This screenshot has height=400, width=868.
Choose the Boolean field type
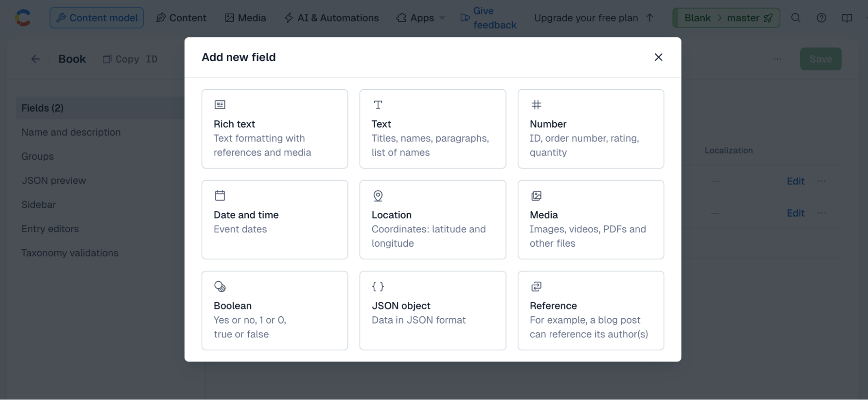click(x=274, y=311)
